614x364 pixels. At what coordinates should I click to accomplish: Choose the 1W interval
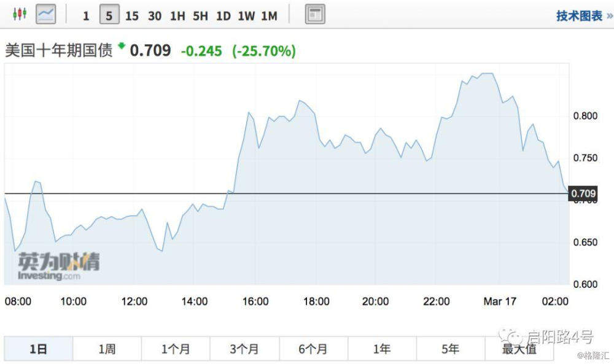246,16
